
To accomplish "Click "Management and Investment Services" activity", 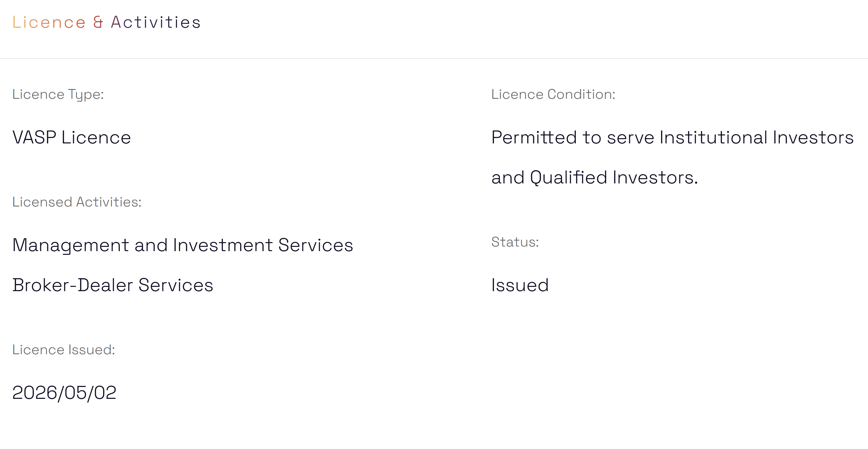I will point(183,245).
